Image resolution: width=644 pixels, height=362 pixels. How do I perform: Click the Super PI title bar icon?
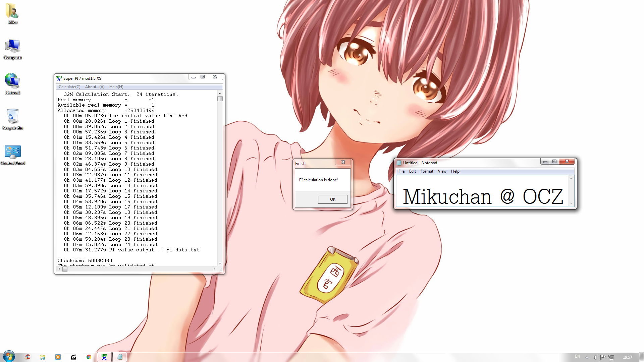[x=59, y=78]
